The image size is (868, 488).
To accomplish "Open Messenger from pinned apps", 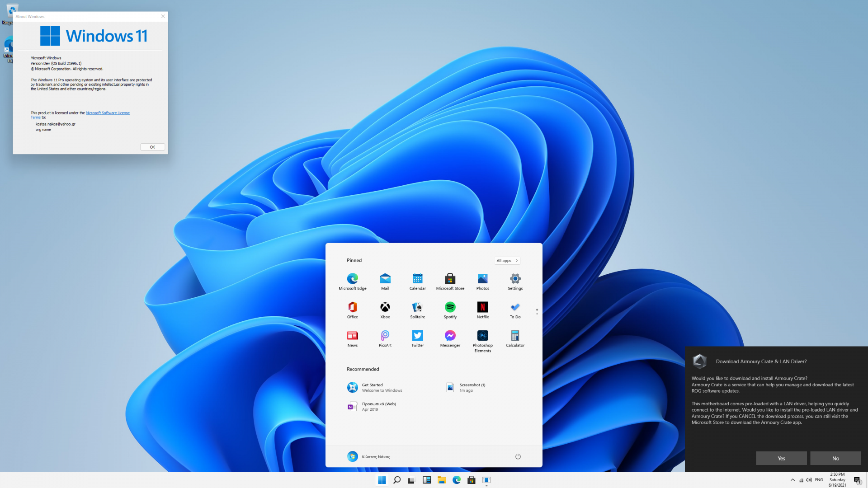I will tap(450, 338).
